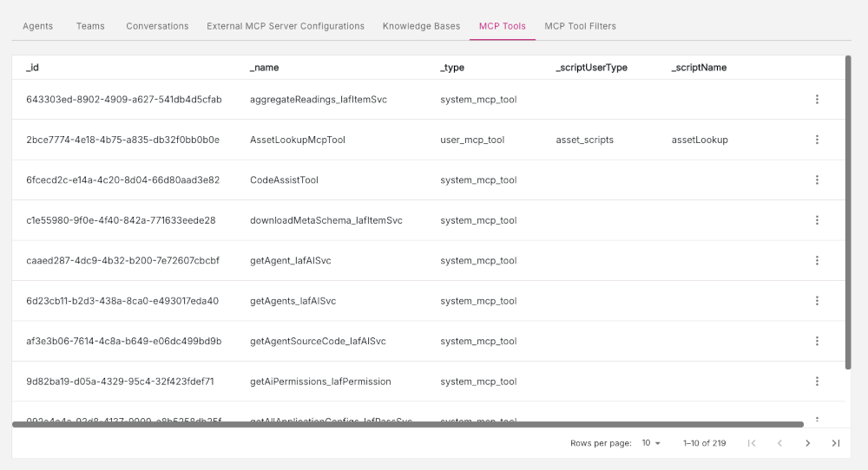The width and height of the screenshot is (868, 470).
Task: Jump to first page arrow
Action: 751,443
